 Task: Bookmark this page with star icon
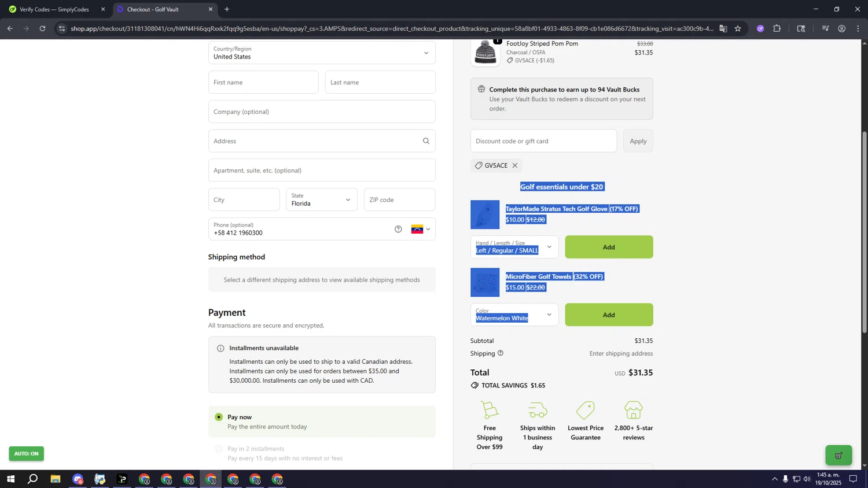(738, 28)
